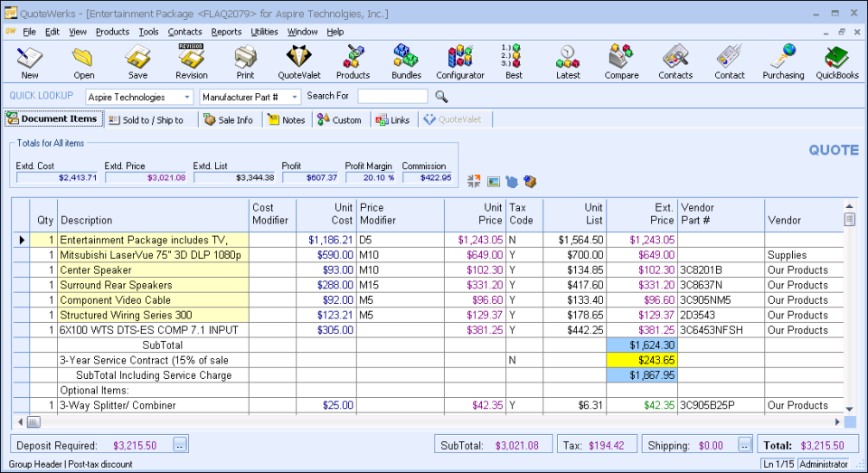
Task: Open the Purchasing toolbar icon
Action: coord(783,61)
